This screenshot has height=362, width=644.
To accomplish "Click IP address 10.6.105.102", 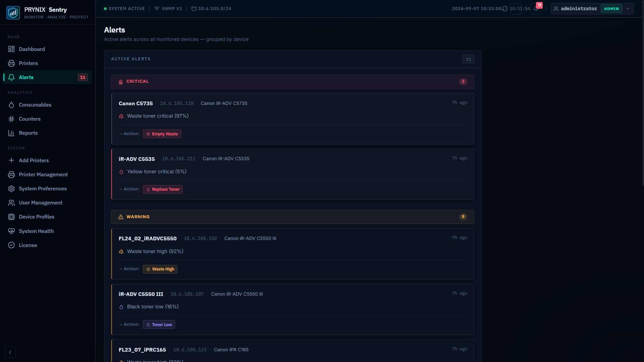I will (x=201, y=238).
